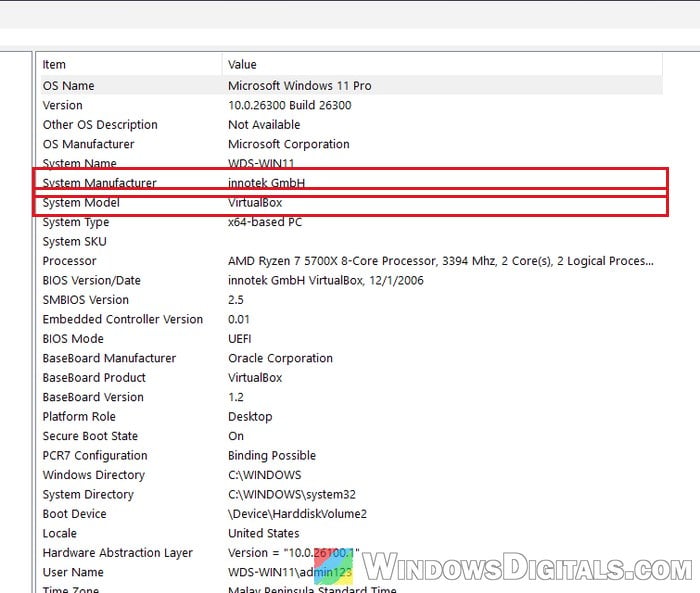Click VirtualBox value in System Model row
Image resolution: width=700 pixels, height=593 pixels.
coord(255,203)
